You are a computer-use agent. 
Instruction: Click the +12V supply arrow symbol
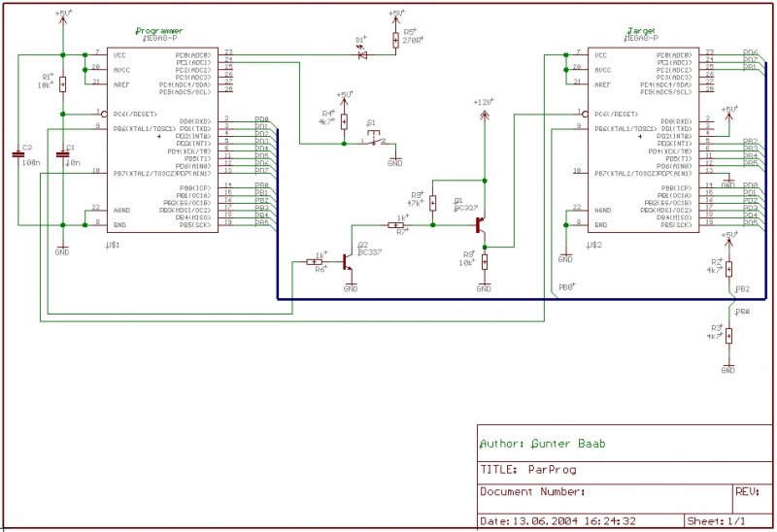click(484, 116)
